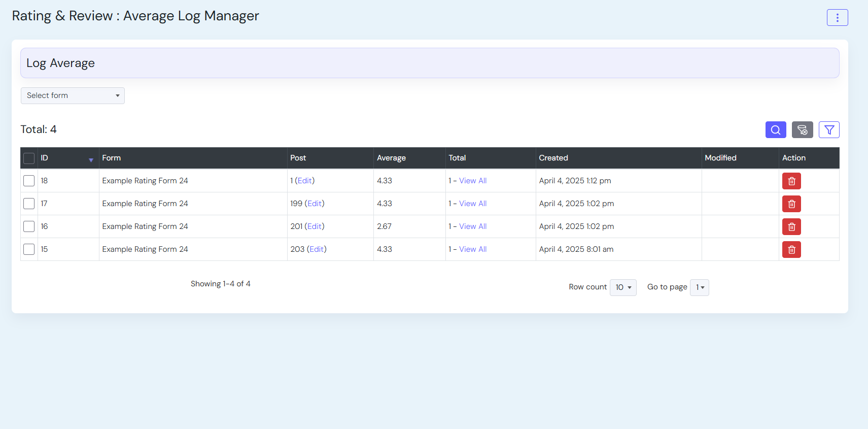Delete log entry with ID 16
This screenshot has width=868, height=429.
[x=791, y=227]
